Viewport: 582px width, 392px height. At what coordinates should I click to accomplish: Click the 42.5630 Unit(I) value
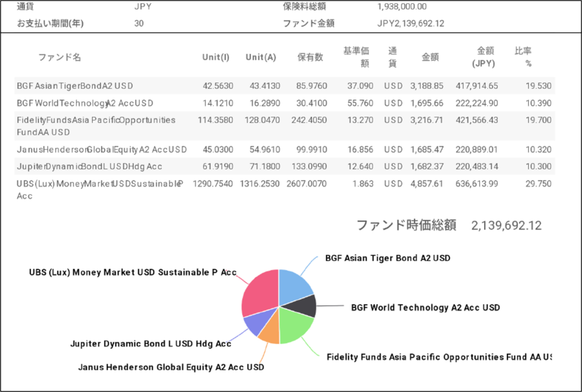coord(218,86)
